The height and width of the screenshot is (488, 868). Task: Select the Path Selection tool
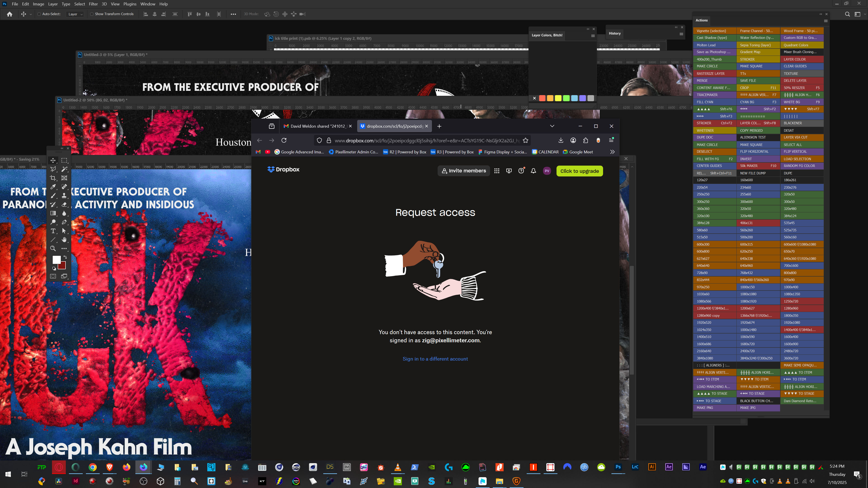coord(64,231)
